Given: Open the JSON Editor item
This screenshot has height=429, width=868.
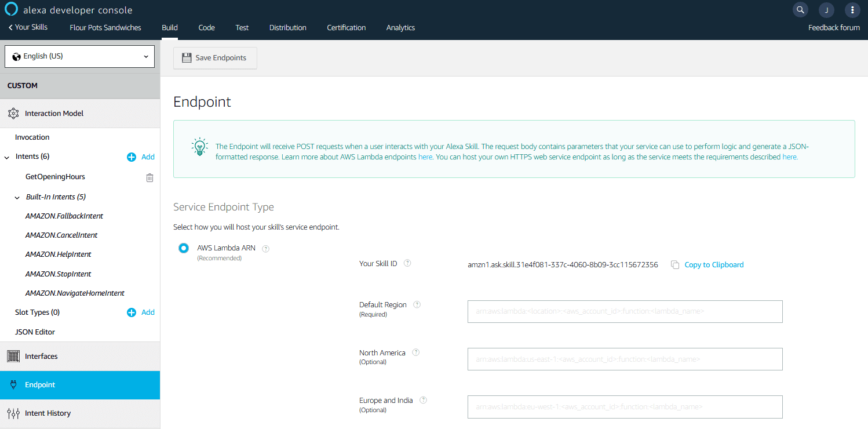Looking at the screenshot, I should click(35, 332).
